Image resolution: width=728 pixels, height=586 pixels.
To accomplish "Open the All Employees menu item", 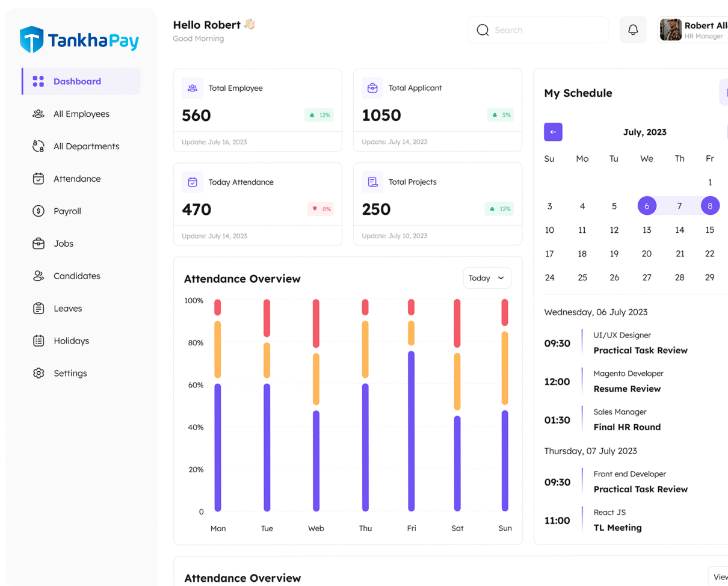I will point(81,114).
